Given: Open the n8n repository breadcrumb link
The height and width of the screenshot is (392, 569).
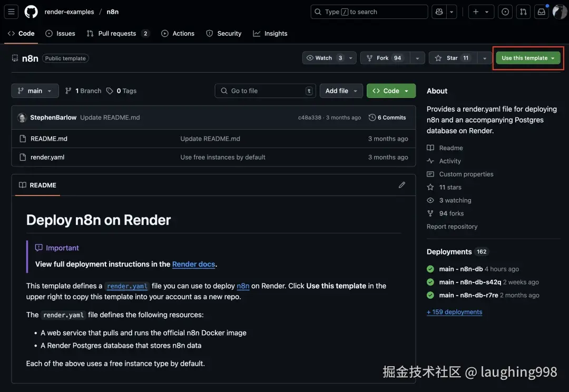Looking at the screenshot, I should pyautogui.click(x=113, y=12).
